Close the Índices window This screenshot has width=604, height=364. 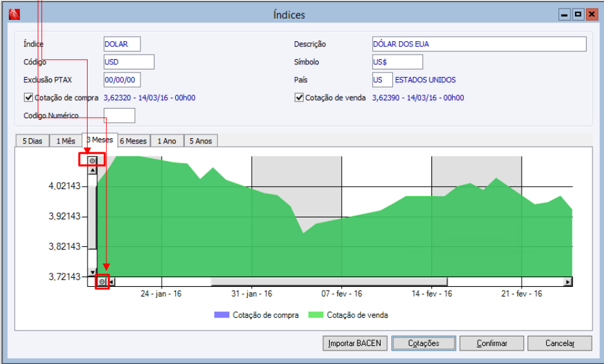click(592, 15)
